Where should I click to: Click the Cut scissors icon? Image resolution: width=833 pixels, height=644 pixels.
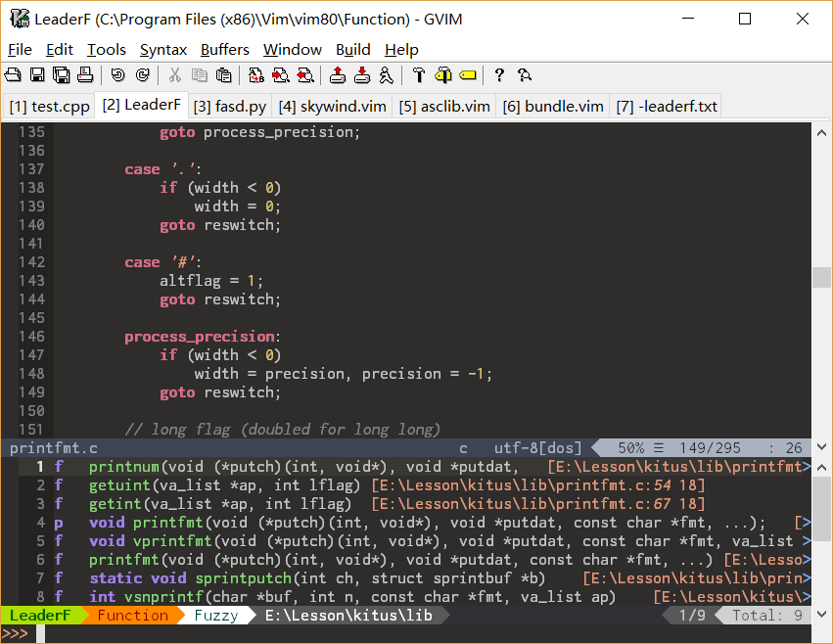coord(174,75)
